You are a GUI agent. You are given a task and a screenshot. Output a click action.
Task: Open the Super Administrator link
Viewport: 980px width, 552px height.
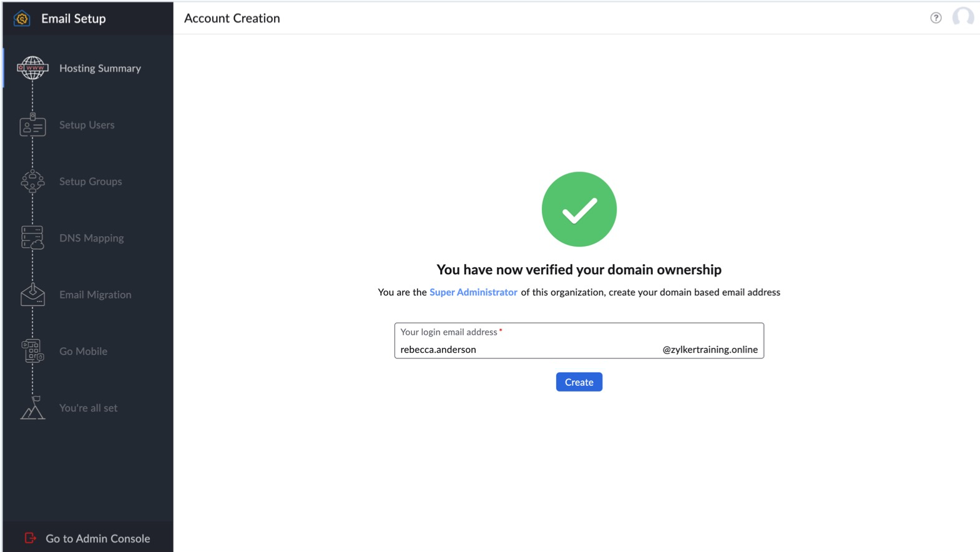click(x=473, y=292)
